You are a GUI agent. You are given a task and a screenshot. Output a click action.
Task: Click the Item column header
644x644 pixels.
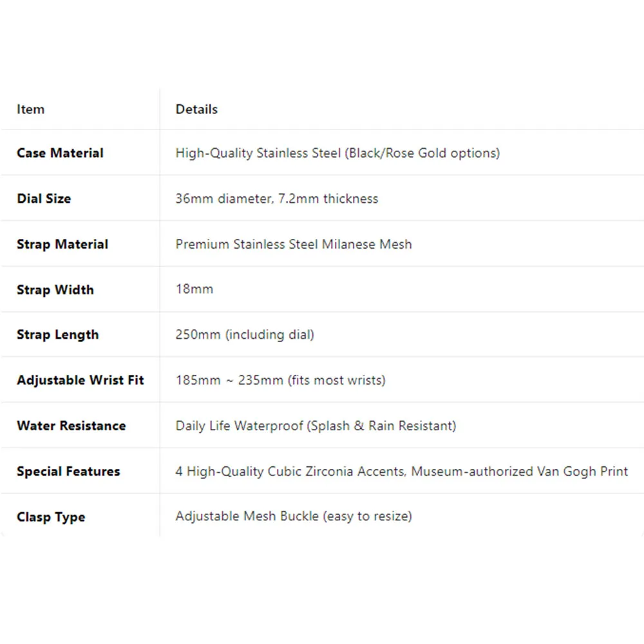coord(30,109)
